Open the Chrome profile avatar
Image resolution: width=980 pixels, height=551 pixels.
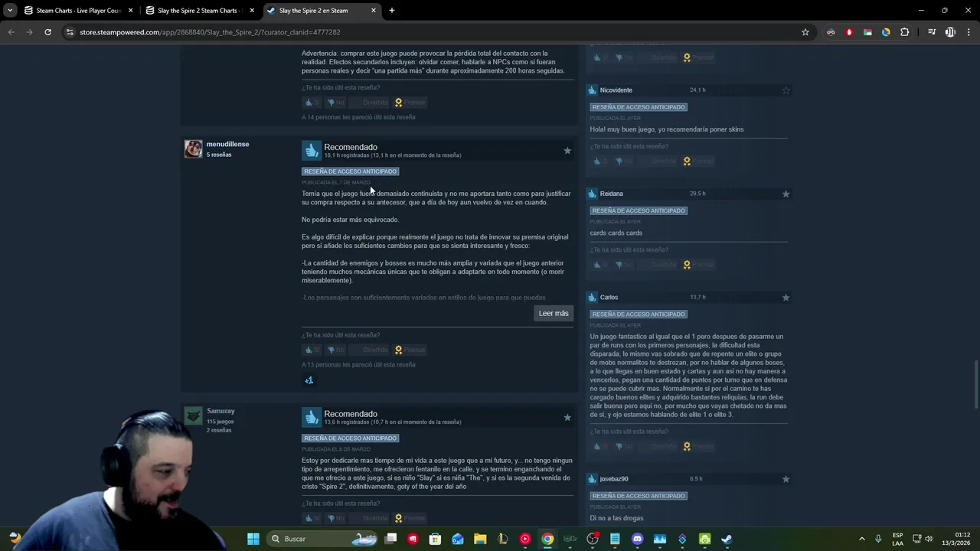point(950,32)
